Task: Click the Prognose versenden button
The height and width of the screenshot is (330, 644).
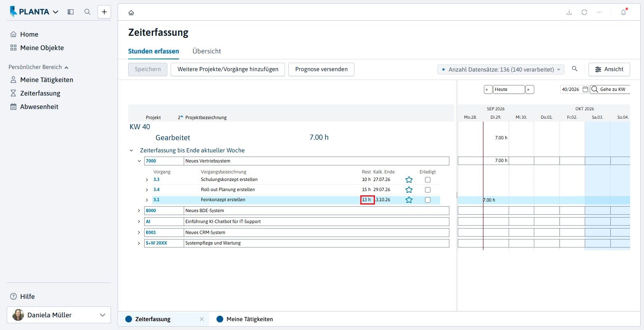Action: point(321,69)
